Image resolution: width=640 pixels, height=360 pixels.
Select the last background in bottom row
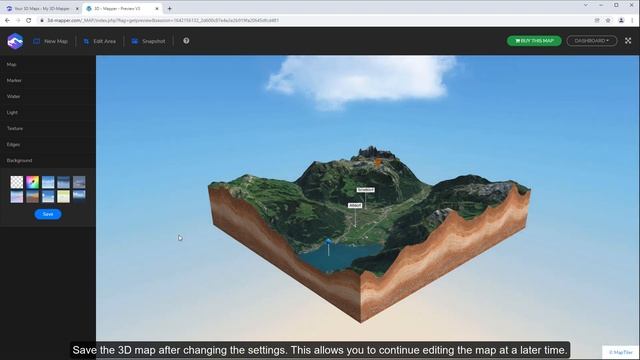pos(79,196)
